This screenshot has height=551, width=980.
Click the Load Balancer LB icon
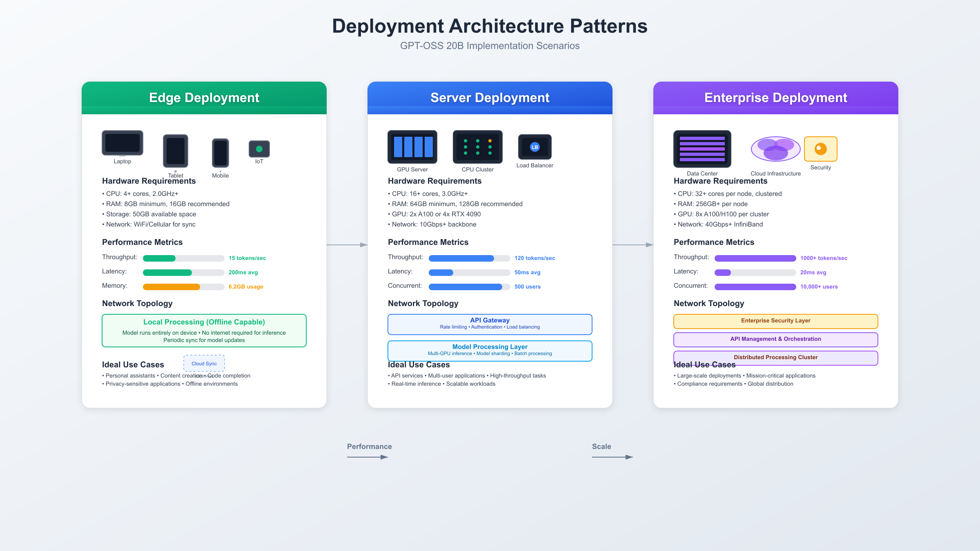coord(535,147)
